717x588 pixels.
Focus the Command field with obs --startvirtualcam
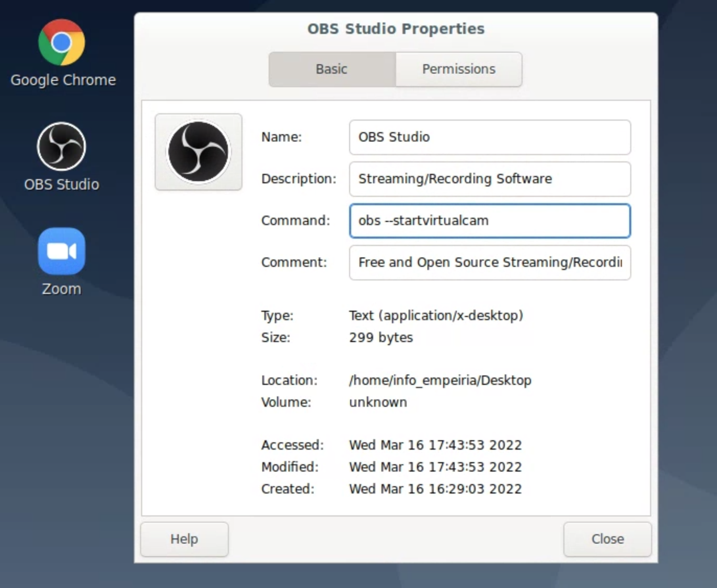click(489, 221)
